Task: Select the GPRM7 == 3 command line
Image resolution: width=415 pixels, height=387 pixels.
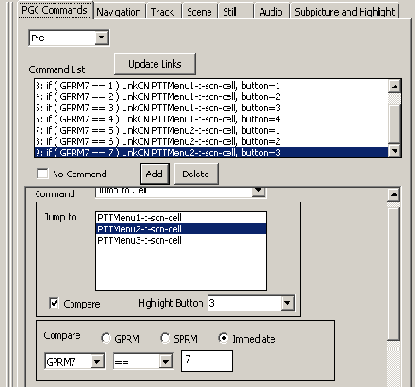Action: pos(211,108)
